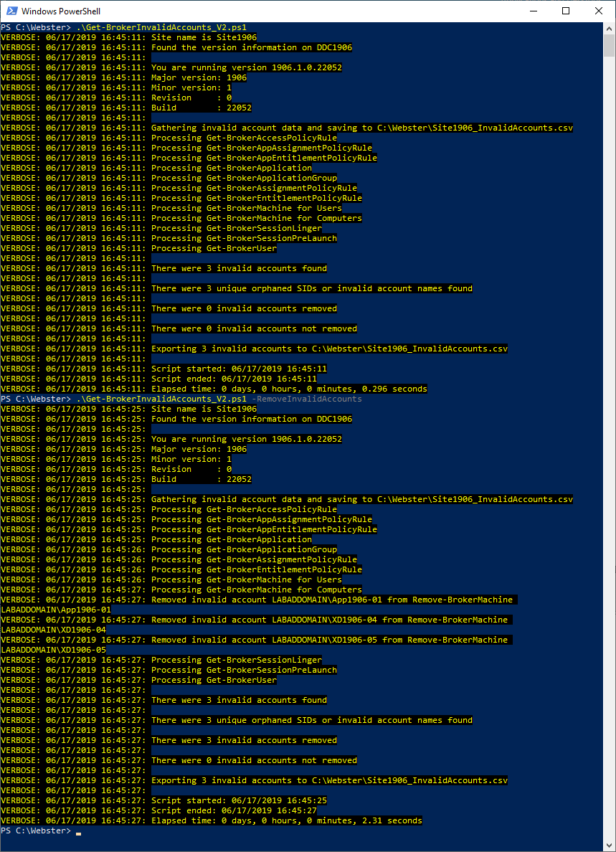
Task: Click 16:45:26 'Processing Get-BrokerApplicationGroup' line
Action: pyautogui.click(x=169, y=549)
